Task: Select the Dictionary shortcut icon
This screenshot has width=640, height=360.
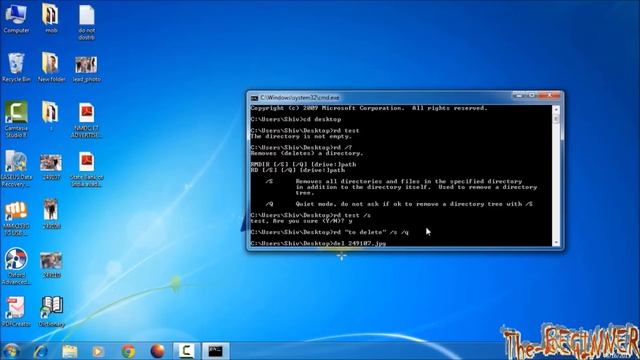Action: click(51, 312)
